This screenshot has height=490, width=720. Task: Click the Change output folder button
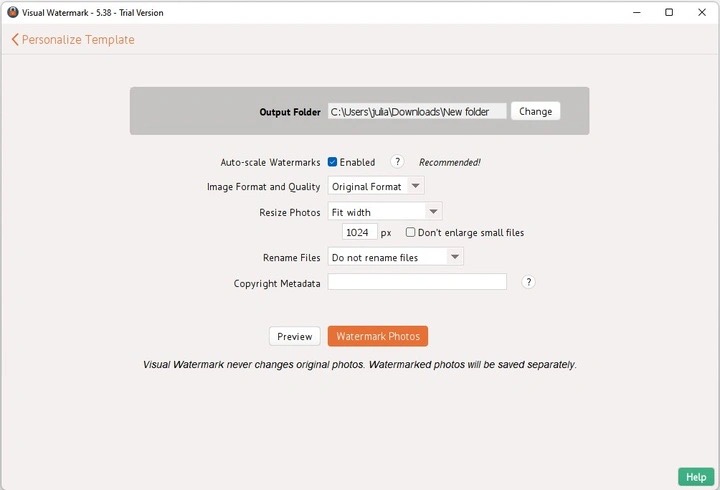pyautogui.click(x=535, y=111)
